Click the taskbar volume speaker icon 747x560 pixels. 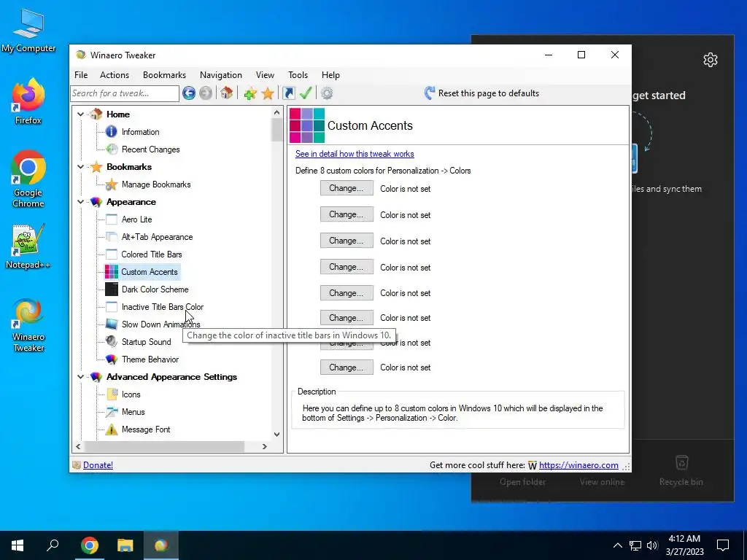[652, 545]
